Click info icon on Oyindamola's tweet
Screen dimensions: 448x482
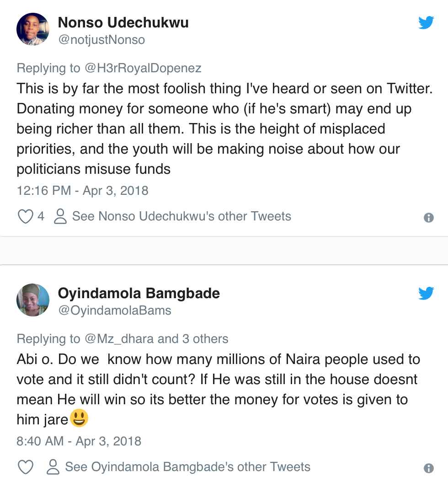(428, 469)
